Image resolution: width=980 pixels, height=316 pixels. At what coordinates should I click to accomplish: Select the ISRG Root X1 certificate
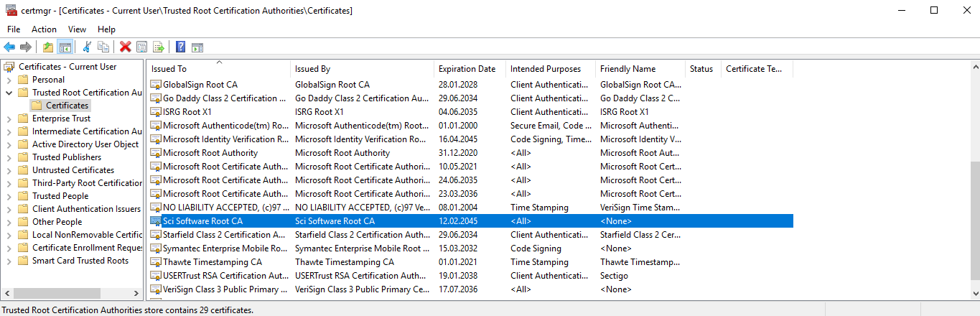[187, 112]
